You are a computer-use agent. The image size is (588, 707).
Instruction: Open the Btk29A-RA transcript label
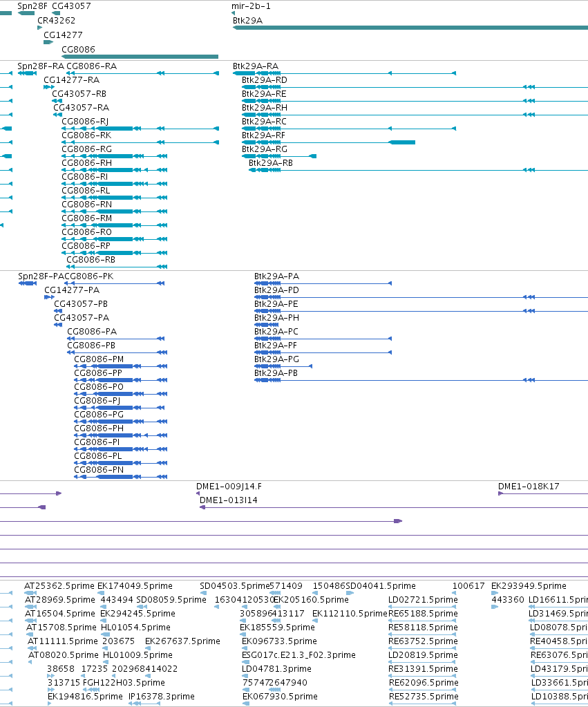coord(256,66)
